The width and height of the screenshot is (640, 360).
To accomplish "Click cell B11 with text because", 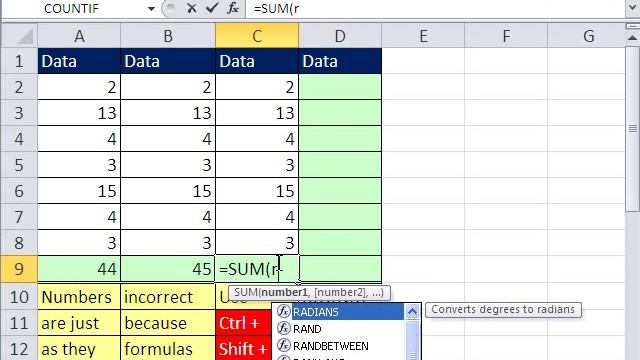I will click(x=168, y=323).
